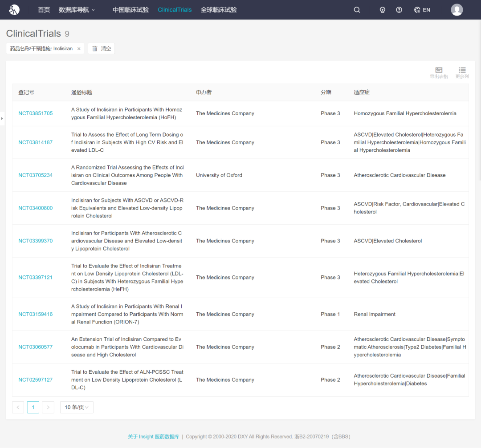Click the 登记号 column header
Viewport: 481px width, 448px height.
pyautogui.click(x=26, y=93)
